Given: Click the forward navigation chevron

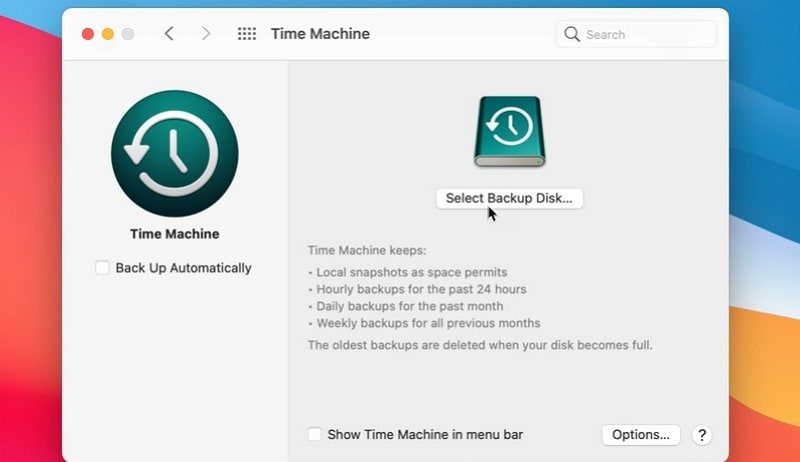Looking at the screenshot, I should pos(206,34).
